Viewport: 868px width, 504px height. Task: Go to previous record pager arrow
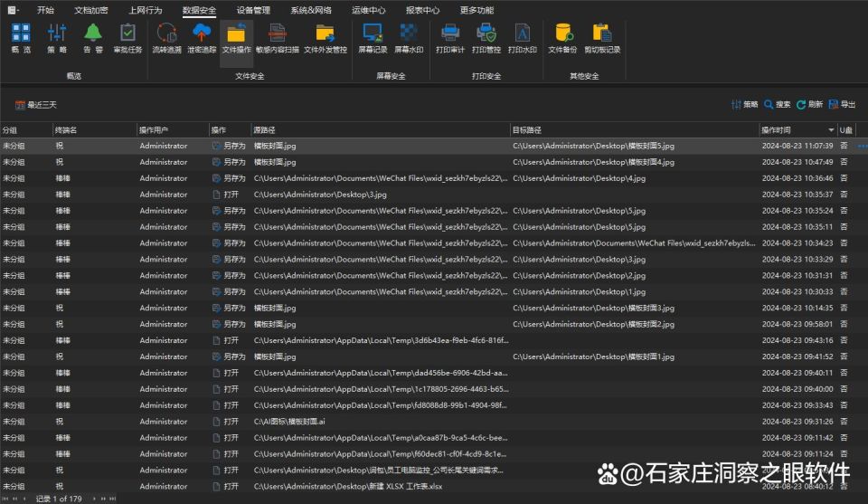point(24,499)
